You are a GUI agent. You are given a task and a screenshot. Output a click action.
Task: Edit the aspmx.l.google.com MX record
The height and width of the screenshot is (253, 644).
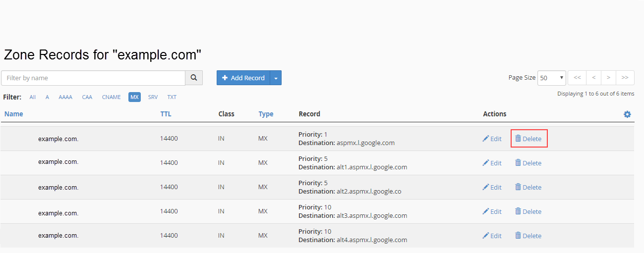tap(492, 139)
